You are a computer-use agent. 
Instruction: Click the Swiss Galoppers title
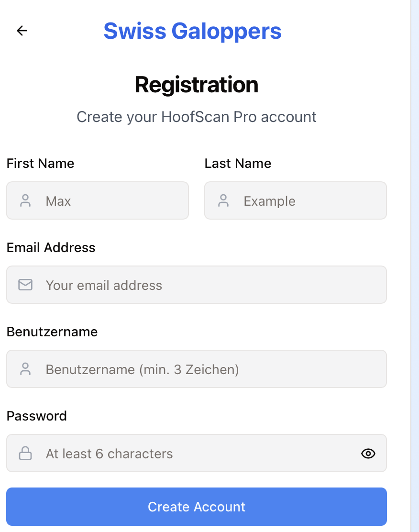click(192, 31)
